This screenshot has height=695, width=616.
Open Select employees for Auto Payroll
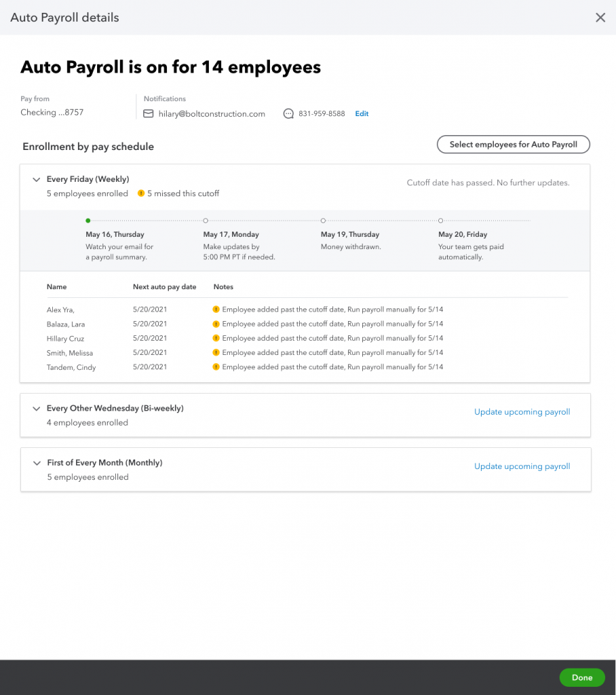513,145
